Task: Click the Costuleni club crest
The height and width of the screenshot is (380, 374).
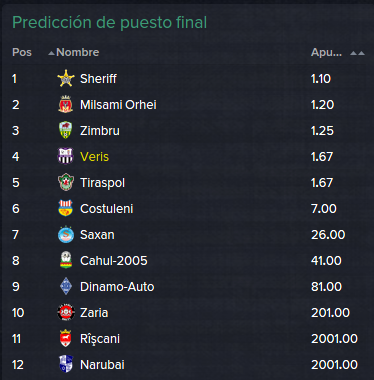Action: click(65, 208)
